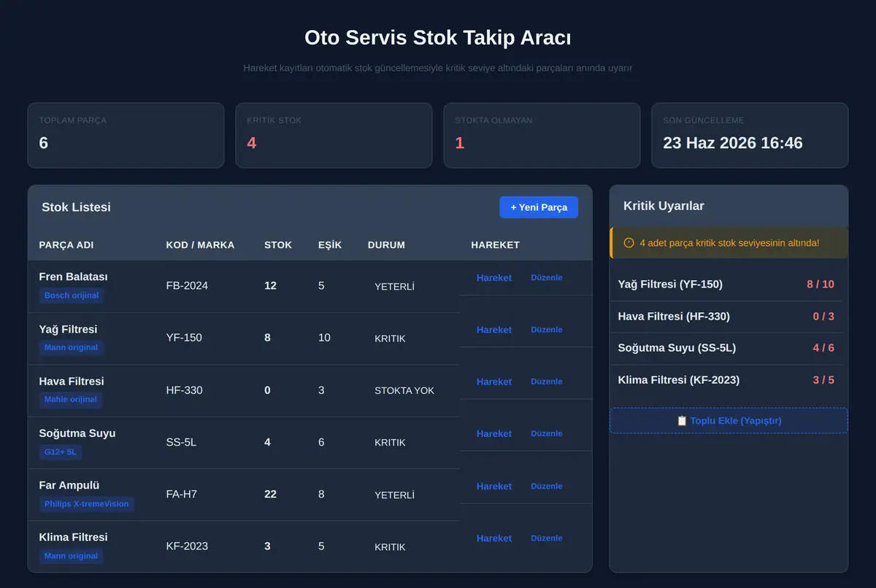Click the Fren Balatası part name
The image size is (876, 588).
73,277
